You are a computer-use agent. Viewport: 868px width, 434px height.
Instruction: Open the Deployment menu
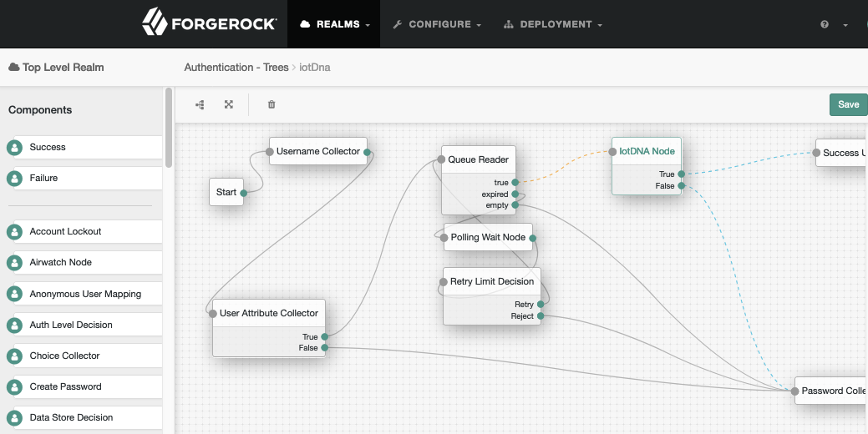click(x=552, y=24)
